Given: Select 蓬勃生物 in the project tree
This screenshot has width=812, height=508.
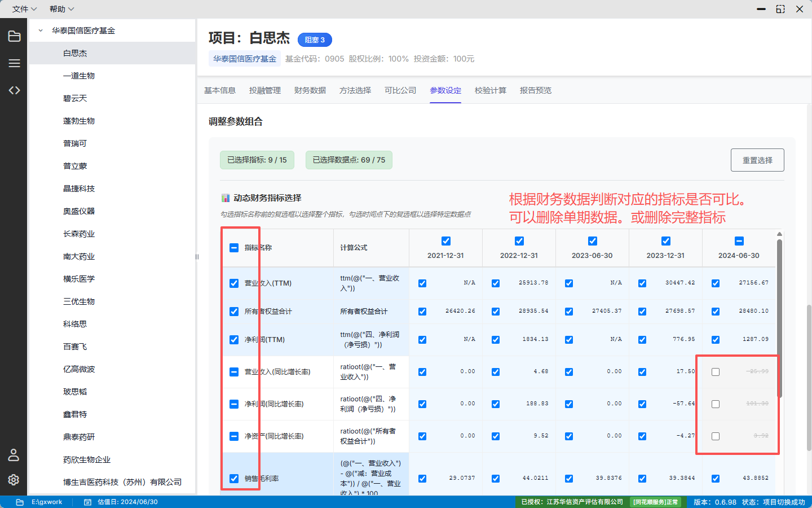Looking at the screenshot, I should point(112,121).
